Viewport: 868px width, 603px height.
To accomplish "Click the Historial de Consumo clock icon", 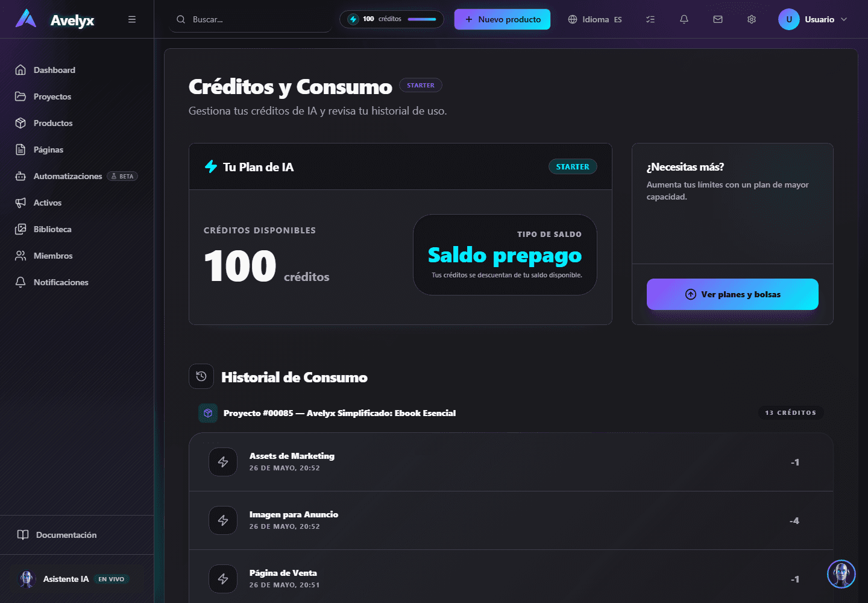I will click(201, 376).
